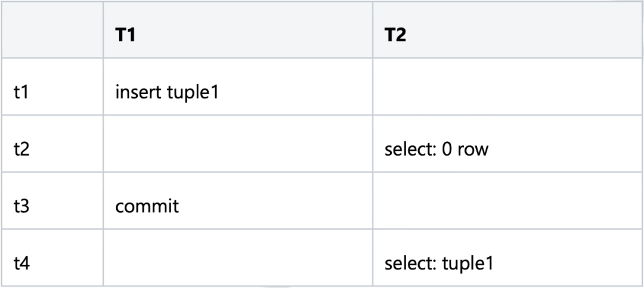
Task: Select the 'select: tuple1' cell
Action: click(508, 258)
